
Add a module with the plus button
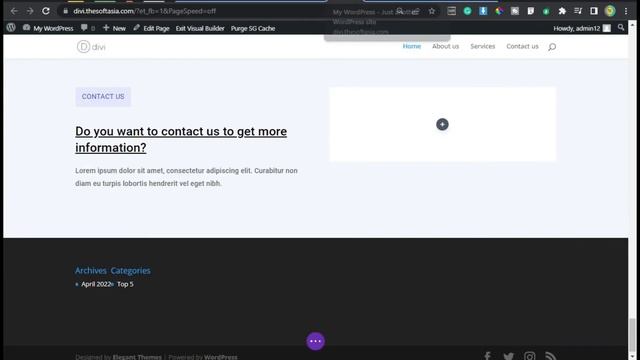[x=442, y=124]
